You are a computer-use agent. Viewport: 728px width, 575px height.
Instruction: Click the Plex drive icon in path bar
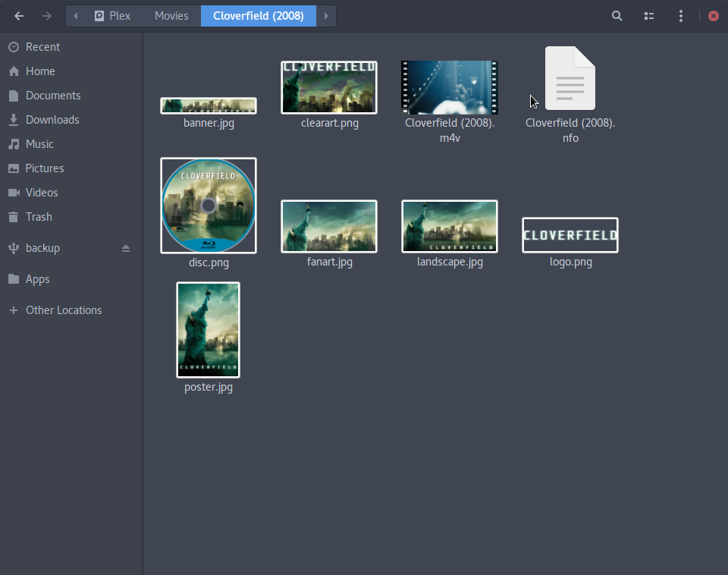click(x=99, y=16)
